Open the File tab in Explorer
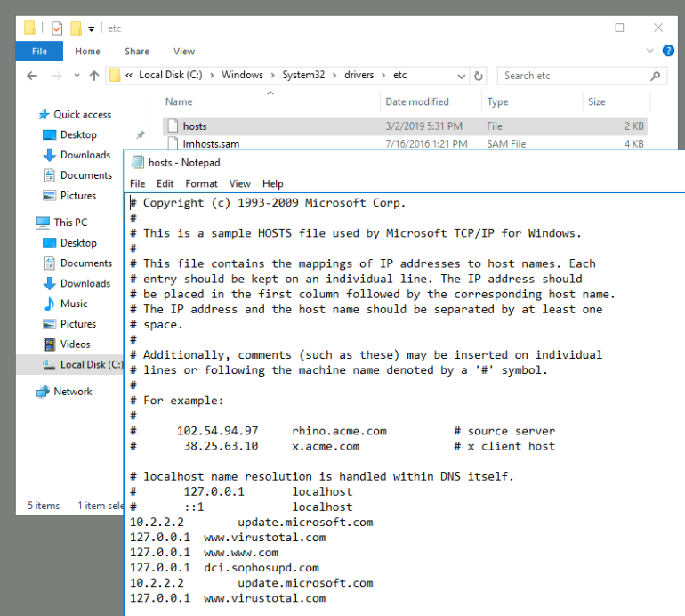This screenshot has height=616, width=685. 39,51
